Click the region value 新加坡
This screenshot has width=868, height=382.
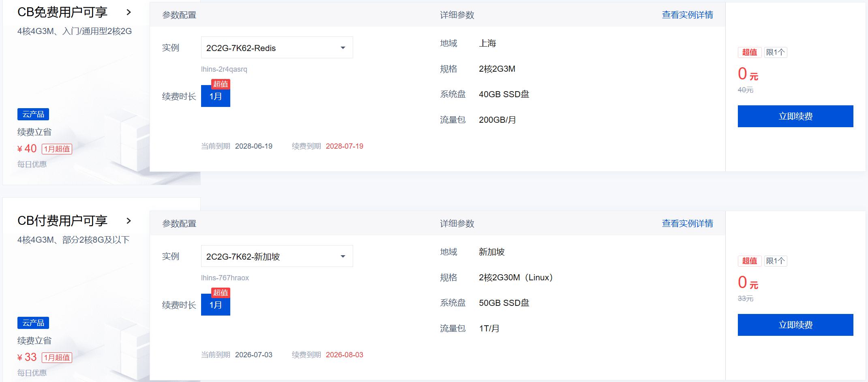491,252
